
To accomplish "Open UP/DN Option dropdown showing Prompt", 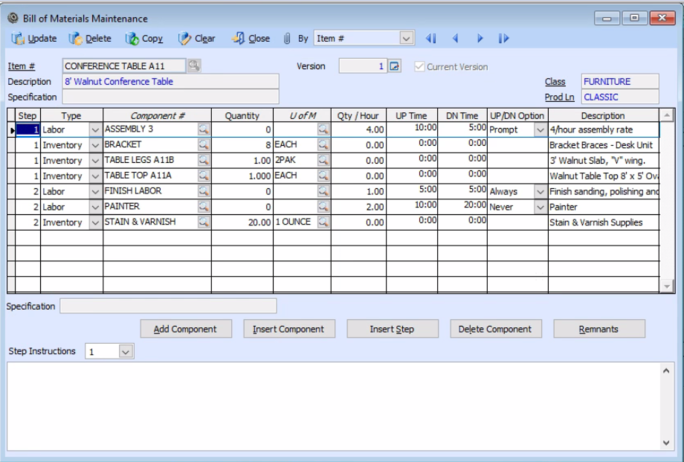I will pos(540,130).
